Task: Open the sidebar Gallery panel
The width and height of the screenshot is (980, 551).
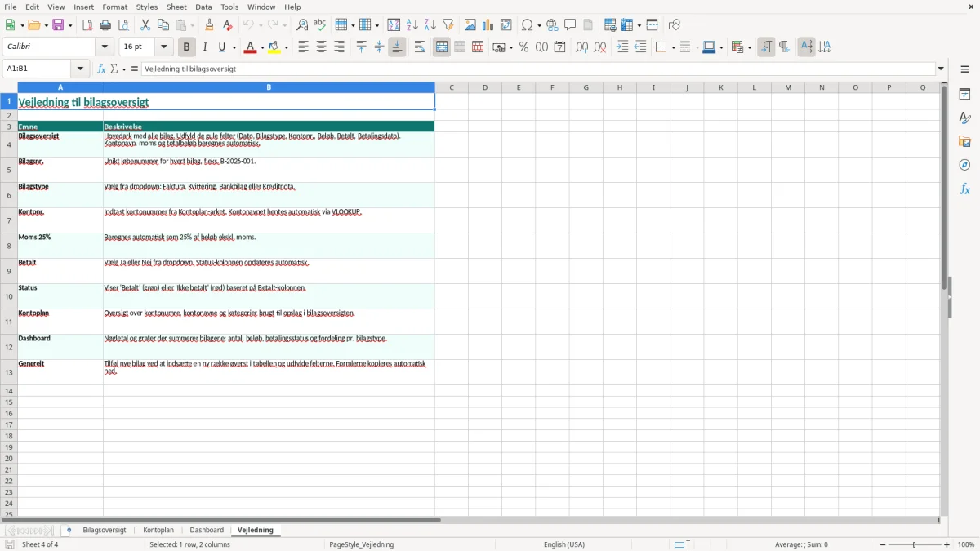Action: click(964, 141)
